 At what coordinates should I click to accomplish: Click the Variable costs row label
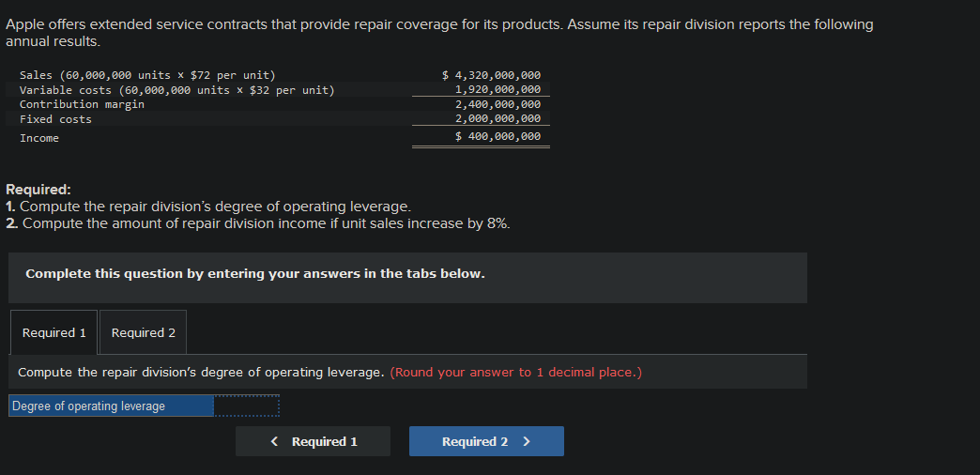[x=176, y=90]
